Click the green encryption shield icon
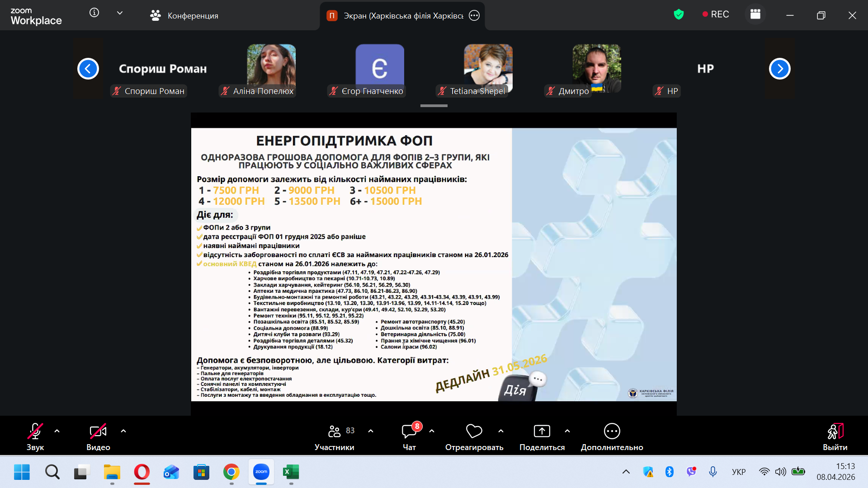 point(679,14)
